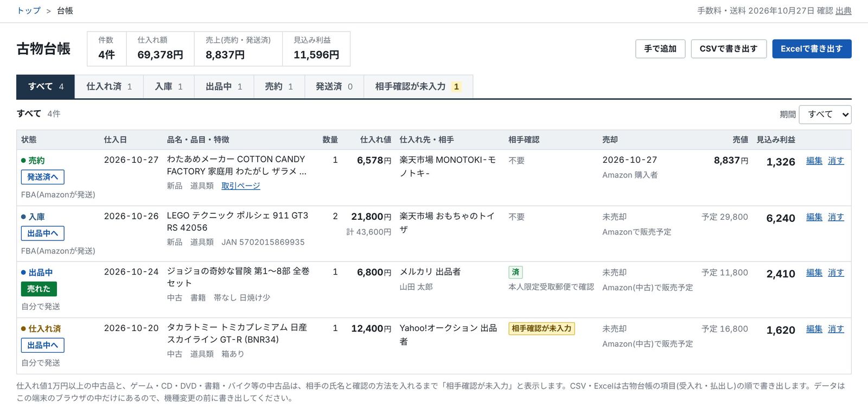This screenshot has width=868, height=407.
Task: Click the 仕入れ値 column header
Action: (376, 140)
